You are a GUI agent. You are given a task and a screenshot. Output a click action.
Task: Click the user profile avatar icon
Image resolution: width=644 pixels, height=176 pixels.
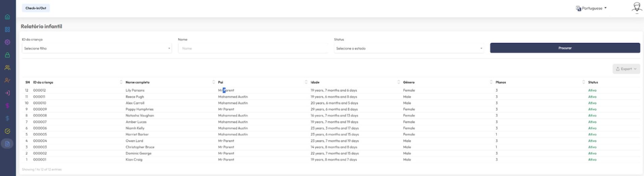(636, 8)
